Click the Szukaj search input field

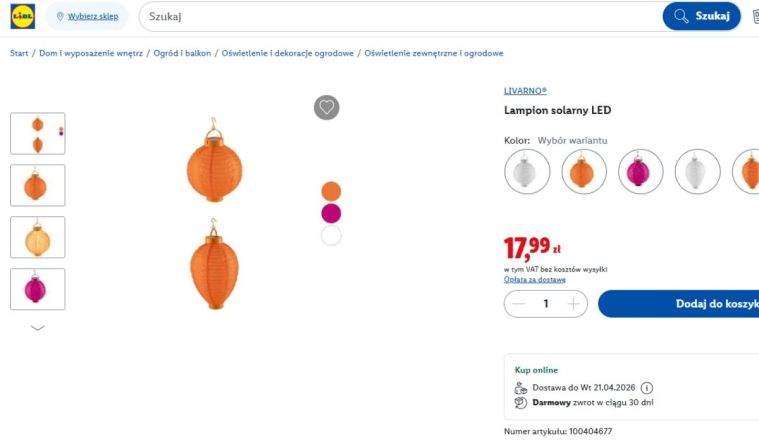coord(400,16)
